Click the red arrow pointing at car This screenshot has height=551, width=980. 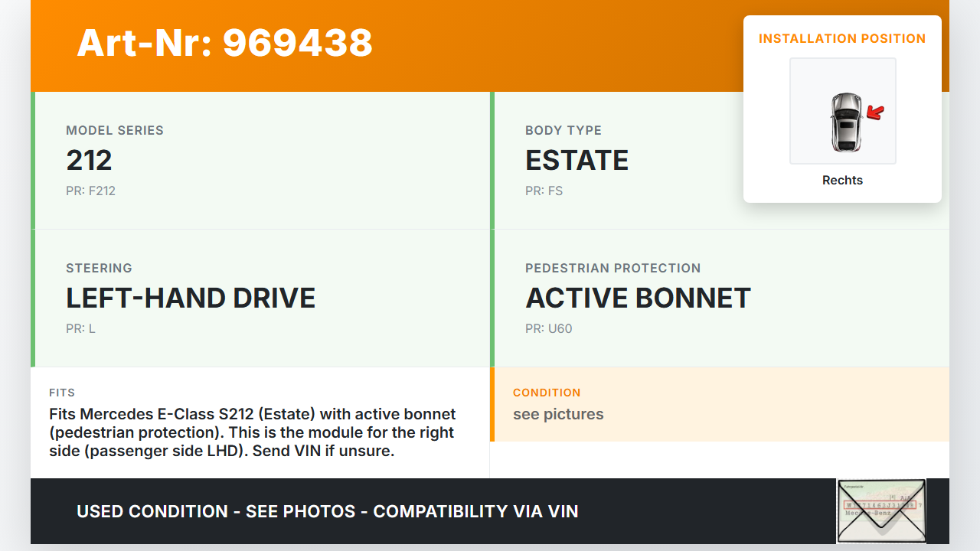[875, 113]
